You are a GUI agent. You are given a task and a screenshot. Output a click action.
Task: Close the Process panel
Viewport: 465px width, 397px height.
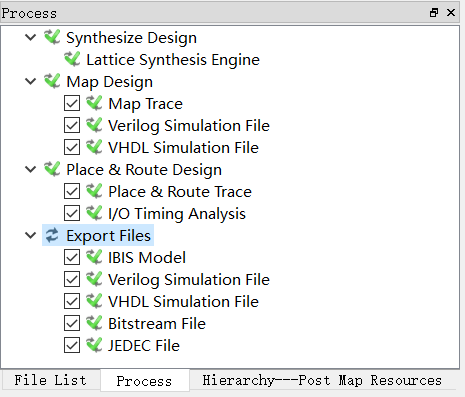point(451,13)
